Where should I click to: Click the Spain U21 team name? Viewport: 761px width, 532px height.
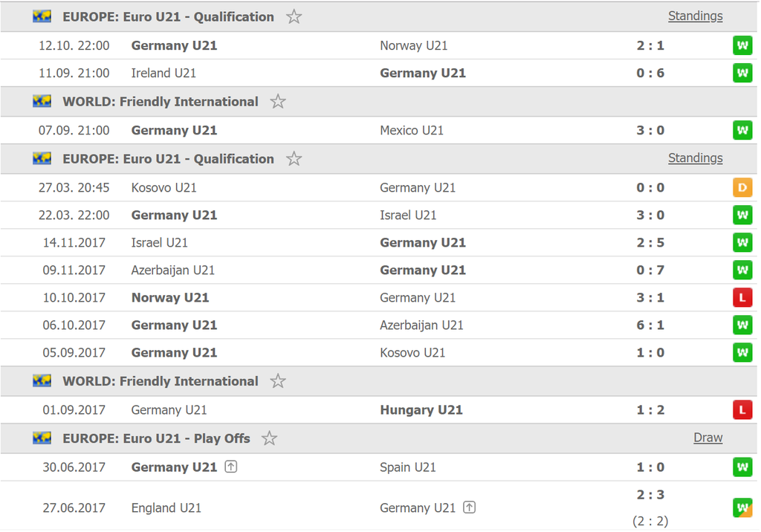pos(408,467)
